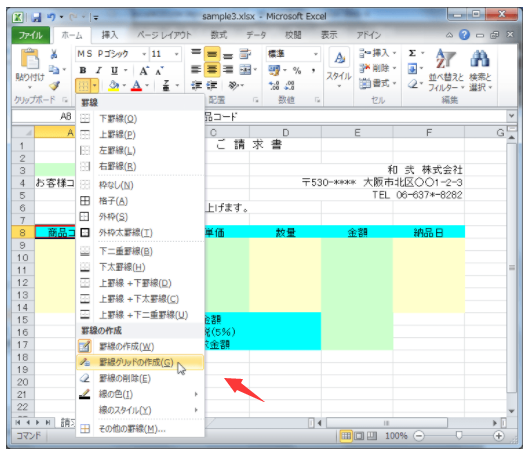Screen dimensions: 526x452
Task: Click the Format Painter brush icon
Action: pyautogui.click(x=55, y=86)
